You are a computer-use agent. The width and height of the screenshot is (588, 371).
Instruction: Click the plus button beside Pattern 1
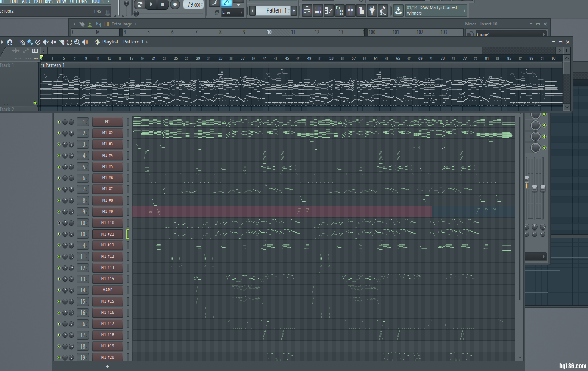point(294,11)
